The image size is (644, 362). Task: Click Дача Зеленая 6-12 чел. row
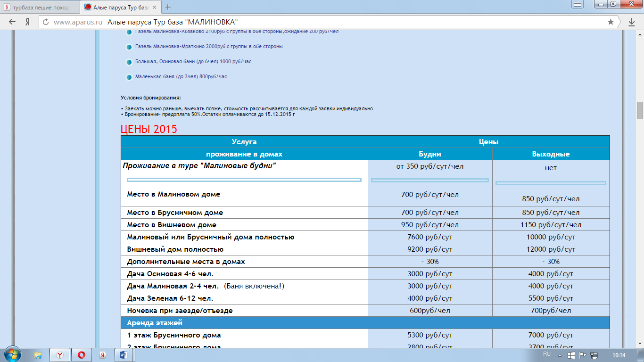244,298
